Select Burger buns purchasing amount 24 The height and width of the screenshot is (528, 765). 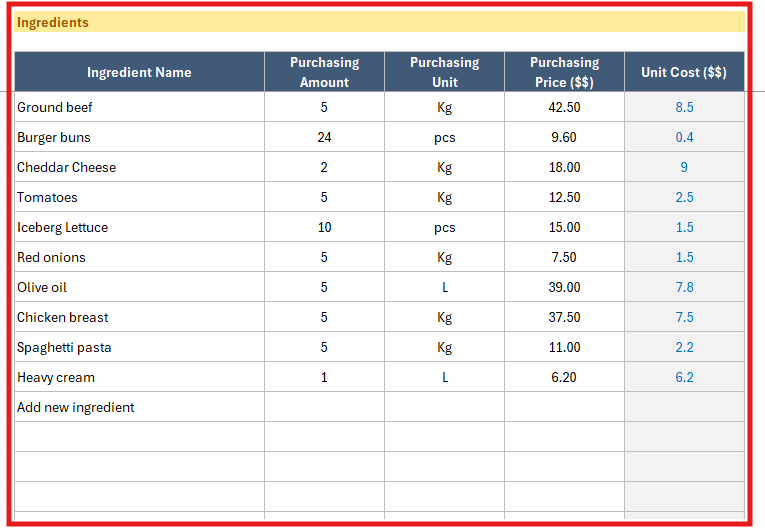pos(324,137)
